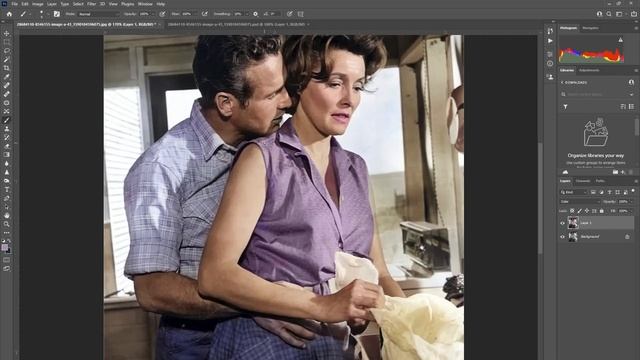Open the Filter menu
The height and width of the screenshot is (360, 640).
(91, 4)
